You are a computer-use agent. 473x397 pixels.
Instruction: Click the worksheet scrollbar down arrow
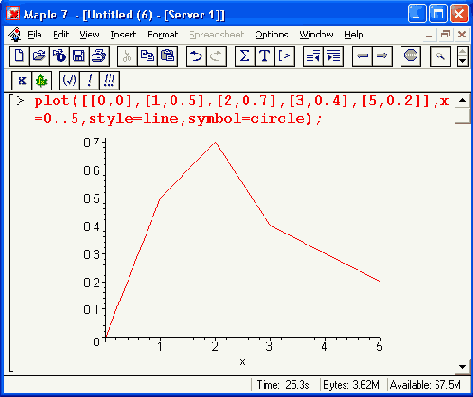pos(462,367)
